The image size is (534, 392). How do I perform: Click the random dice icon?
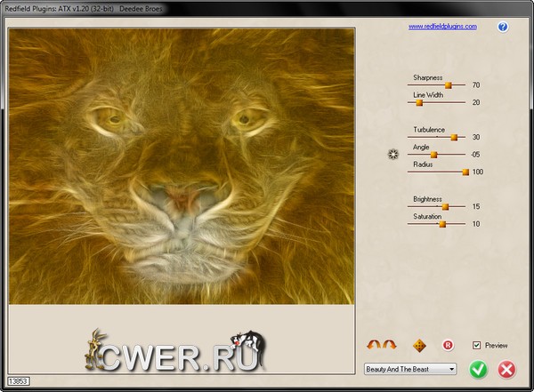pyautogui.click(x=419, y=345)
